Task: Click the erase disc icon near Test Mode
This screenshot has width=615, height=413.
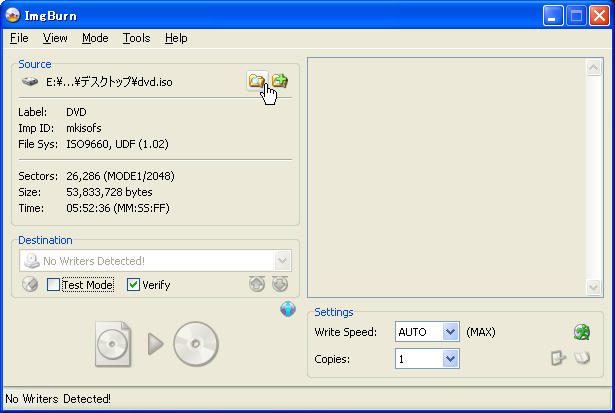Action: coord(30,284)
